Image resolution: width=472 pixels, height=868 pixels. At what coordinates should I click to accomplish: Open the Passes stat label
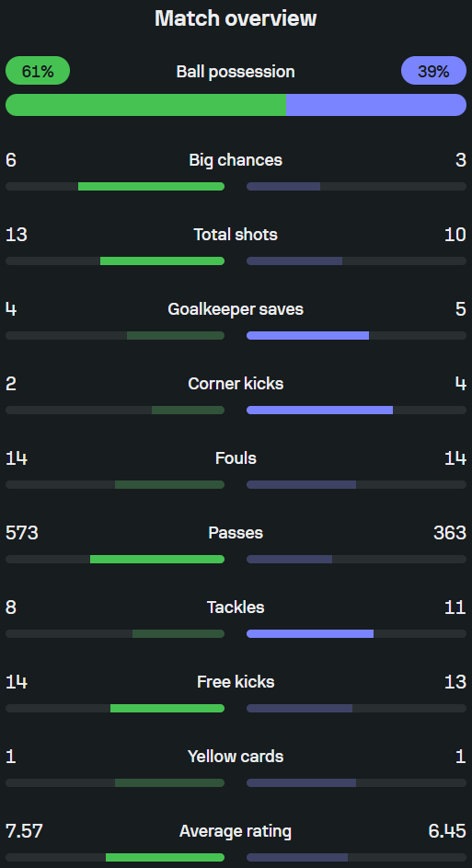coord(236,533)
